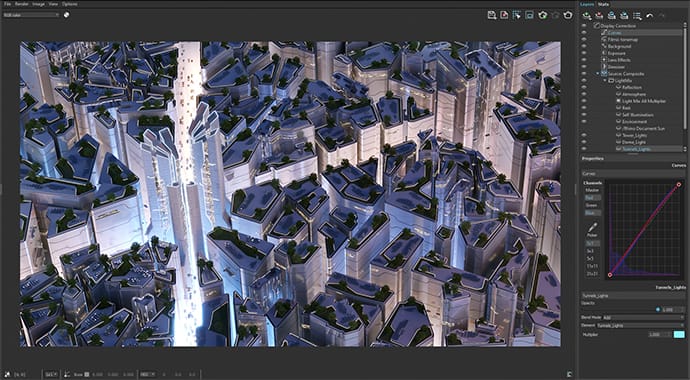Select the Self Illumination layer row
Image resolution: width=690 pixels, height=380 pixels.
pos(637,115)
